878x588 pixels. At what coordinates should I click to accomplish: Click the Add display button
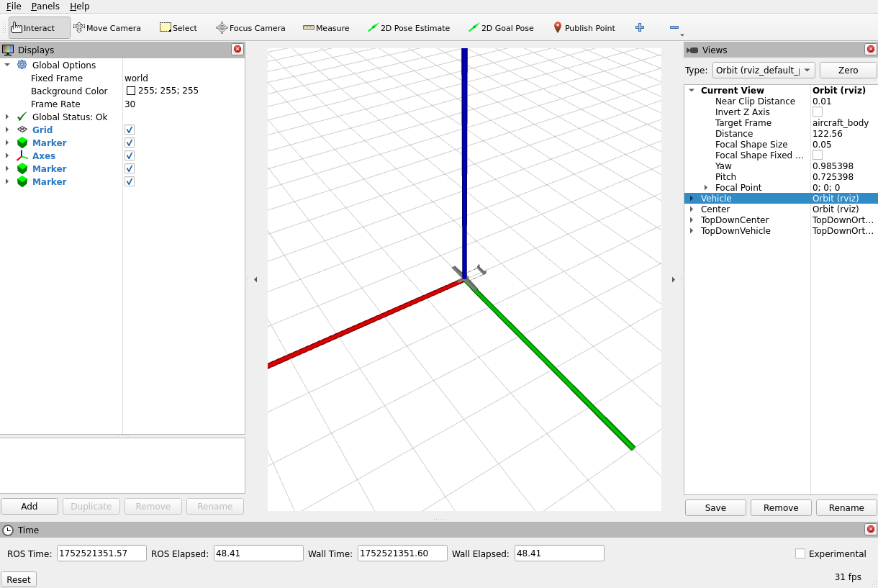click(30, 506)
